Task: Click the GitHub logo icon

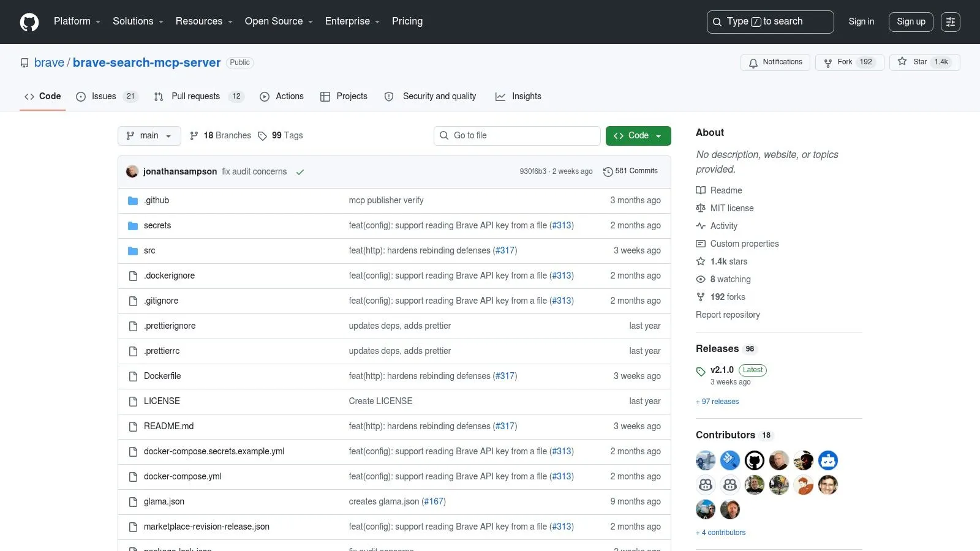Action: click(29, 22)
